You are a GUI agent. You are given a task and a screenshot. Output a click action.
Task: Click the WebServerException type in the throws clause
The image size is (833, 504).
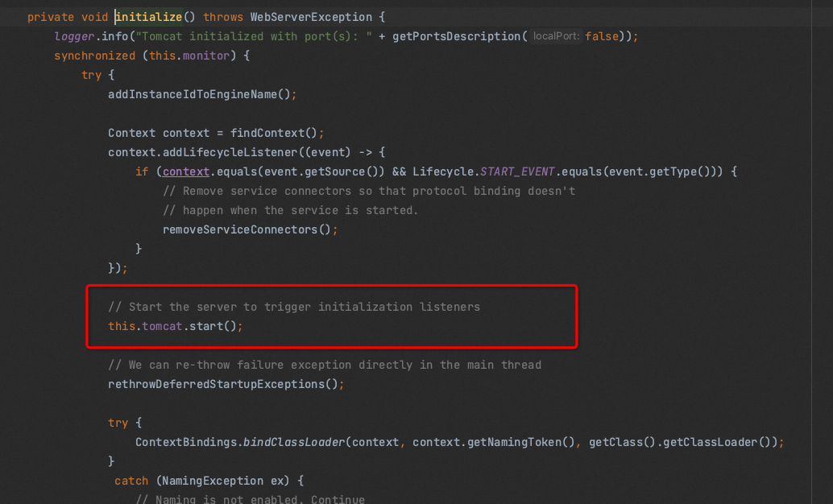tap(309, 16)
